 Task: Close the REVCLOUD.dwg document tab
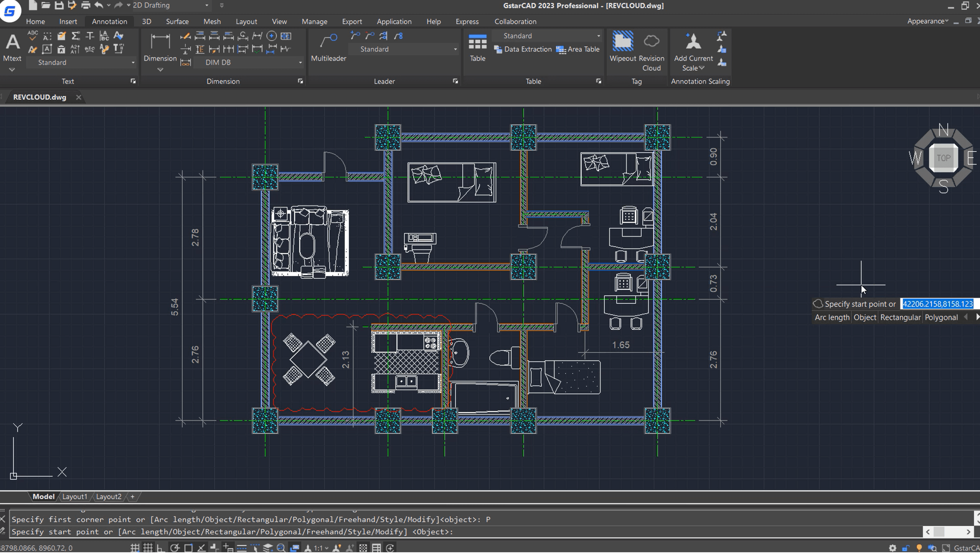pyautogui.click(x=78, y=97)
